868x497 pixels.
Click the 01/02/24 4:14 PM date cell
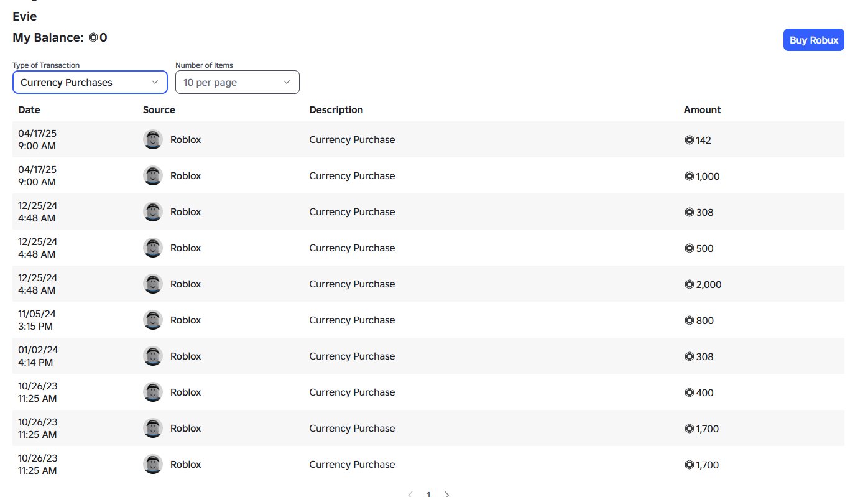(x=37, y=356)
